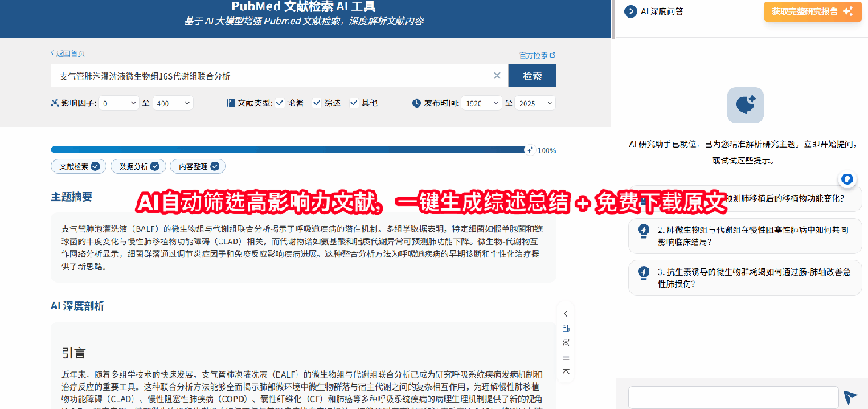Click the 文献检索 step pill
This screenshot has height=409, width=868.
(79, 166)
